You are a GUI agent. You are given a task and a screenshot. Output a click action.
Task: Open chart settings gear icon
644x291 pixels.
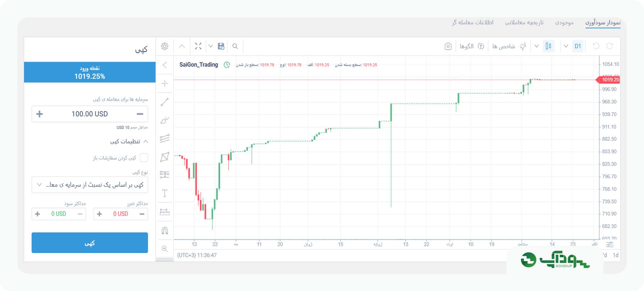165,46
